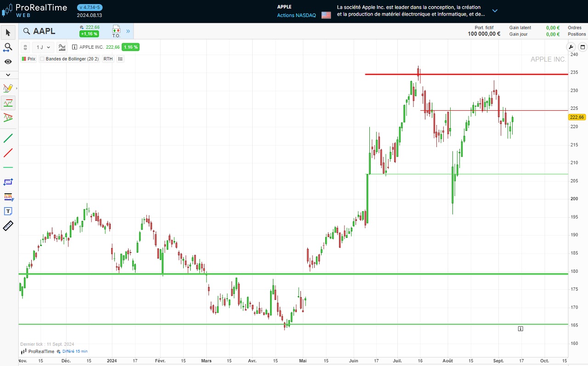588x366 pixels.
Task: Click the v 4.714-5 version badge
Action: pyautogui.click(x=90, y=7)
